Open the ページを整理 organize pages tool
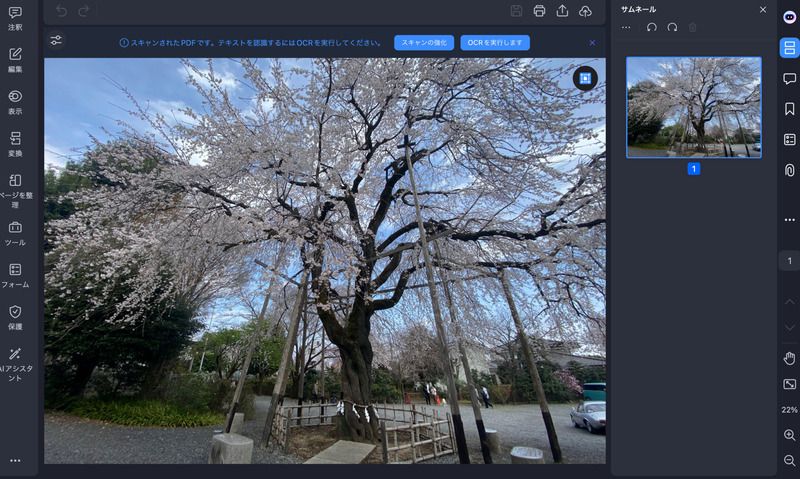The height and width of the screenshot is (479, 800). [x=15, y=191]
